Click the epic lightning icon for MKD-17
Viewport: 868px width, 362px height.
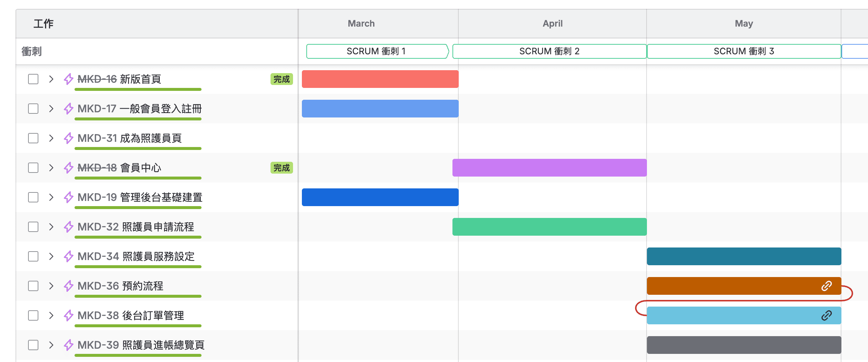(69, 109)
